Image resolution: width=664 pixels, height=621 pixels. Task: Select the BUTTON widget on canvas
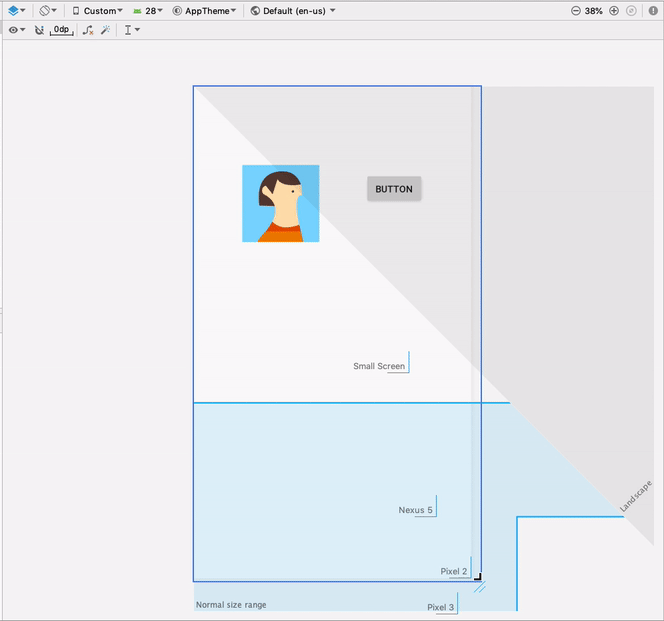coord(394,189)
